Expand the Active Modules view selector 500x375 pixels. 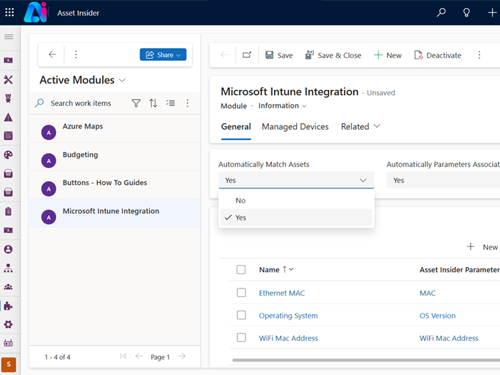tap(122, 80)
